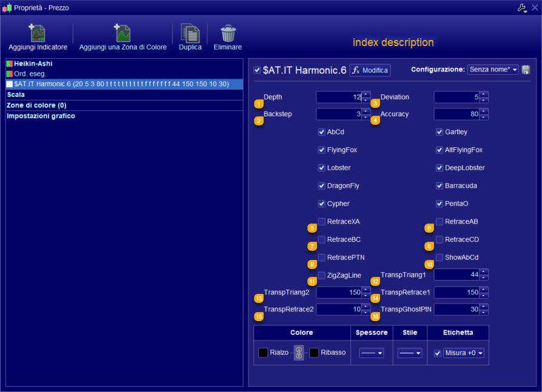Uncheck the Gartley pattern checkbox

(x=440, y=132)
